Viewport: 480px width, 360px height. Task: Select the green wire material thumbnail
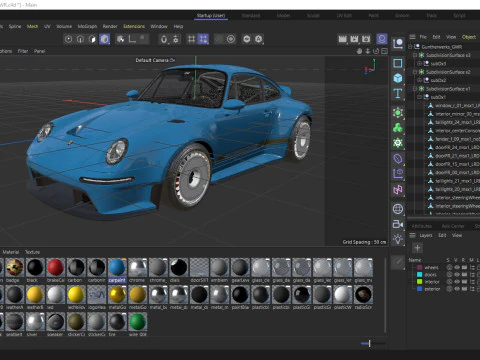(137, 321)
